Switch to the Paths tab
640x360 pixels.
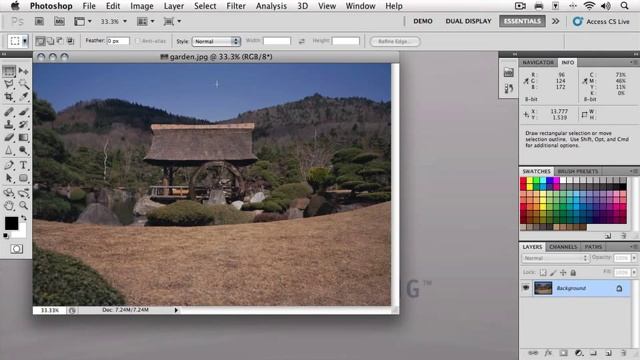[593, 247]
